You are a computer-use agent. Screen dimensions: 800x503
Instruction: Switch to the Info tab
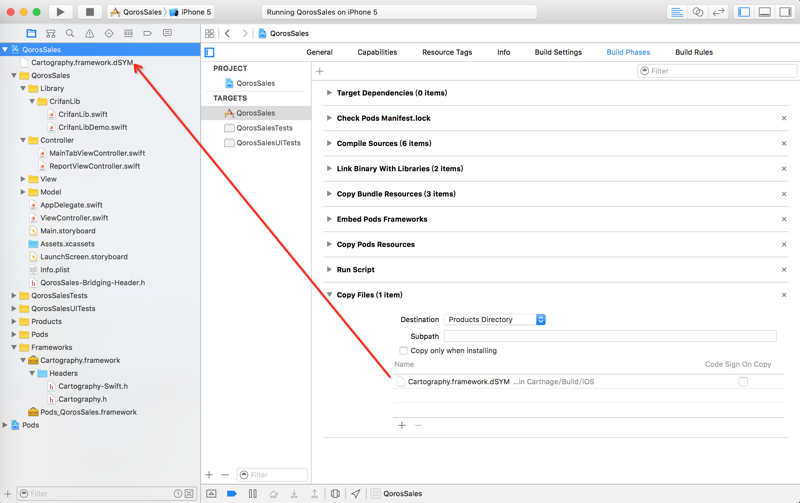pos(504,52)
